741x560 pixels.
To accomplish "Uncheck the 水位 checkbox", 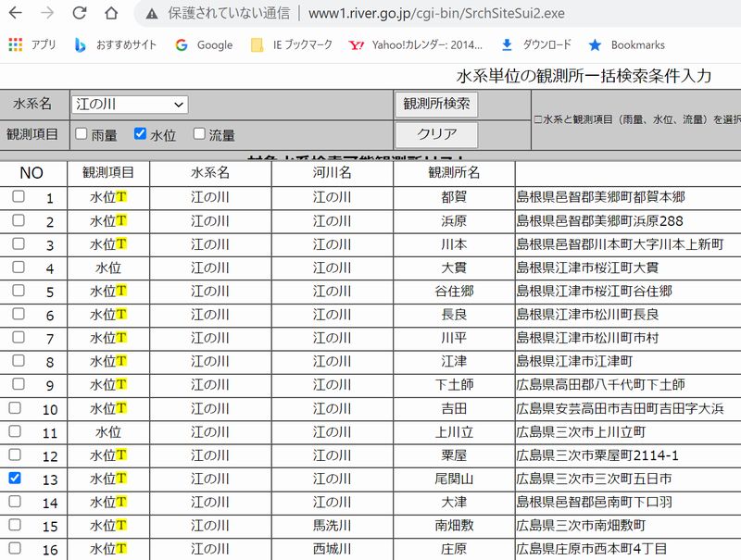I will tap(141, 134).
